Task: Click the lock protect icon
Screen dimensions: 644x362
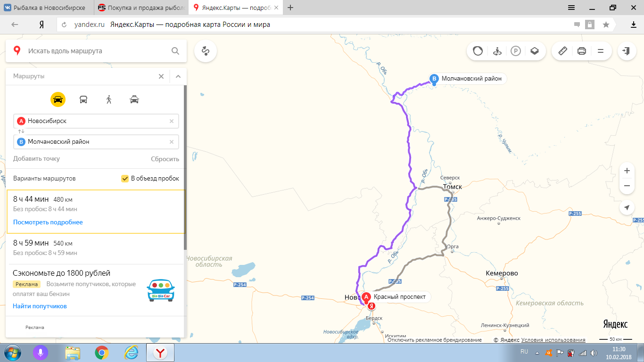Action: click(590, 25)
